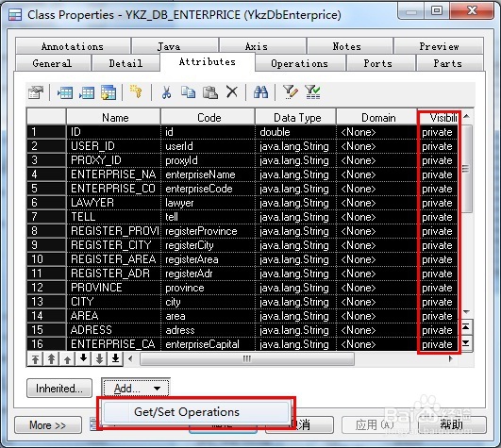
Task: Click the vertical scrollbar up arrow
Action: 466,116
